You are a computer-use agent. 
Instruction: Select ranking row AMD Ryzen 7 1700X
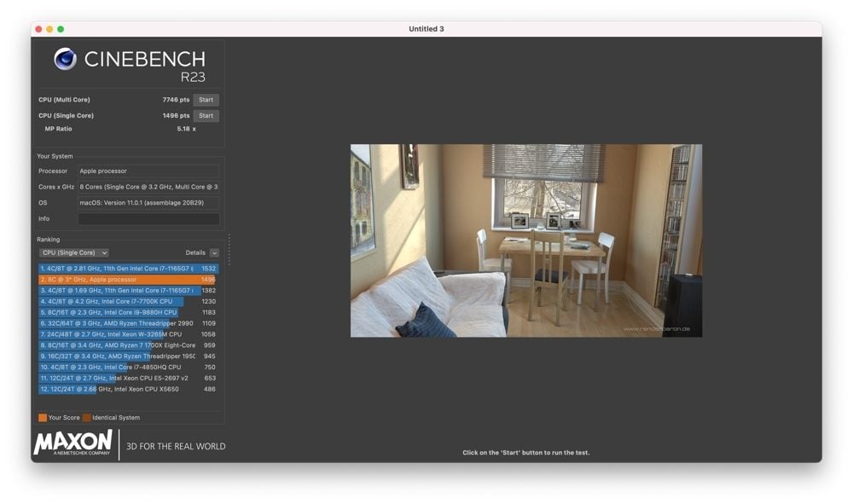(x=129, y=345)
